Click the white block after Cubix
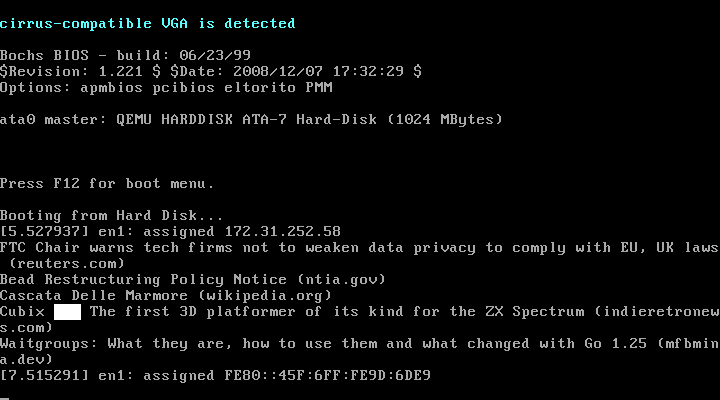This screenshot has height=400, width=720. pos(68,312)
